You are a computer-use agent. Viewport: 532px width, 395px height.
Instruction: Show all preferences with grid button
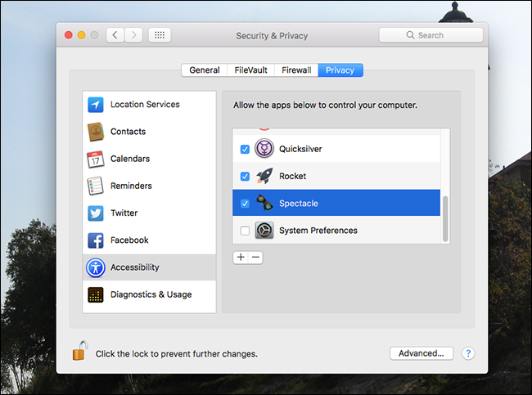160,35
